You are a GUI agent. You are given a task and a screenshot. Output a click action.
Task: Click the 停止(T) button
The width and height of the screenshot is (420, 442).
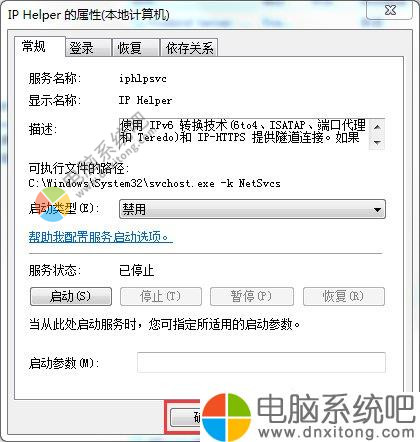click(161, 296)
